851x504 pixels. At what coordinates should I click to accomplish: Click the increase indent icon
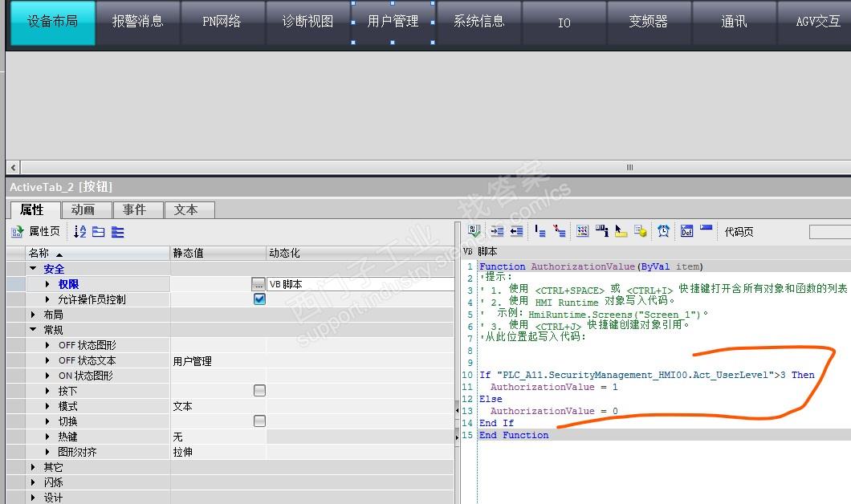[x=497, y=231]
